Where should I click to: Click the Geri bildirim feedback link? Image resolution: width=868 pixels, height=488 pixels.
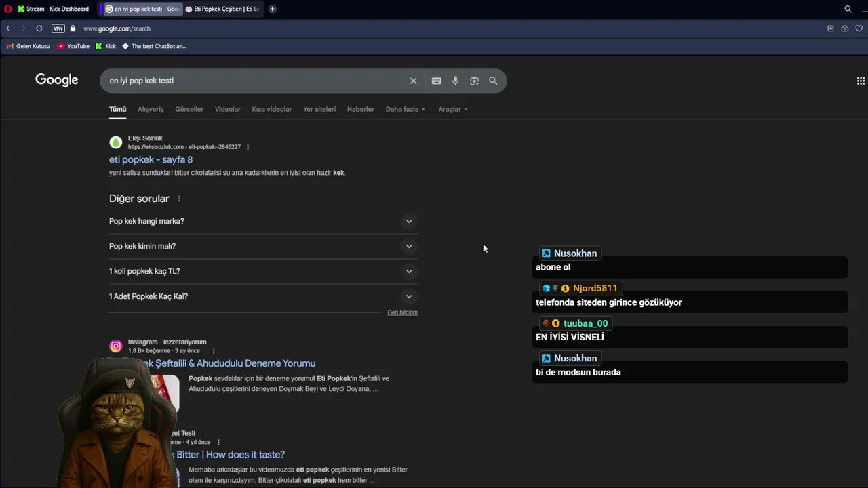(402, 312)
